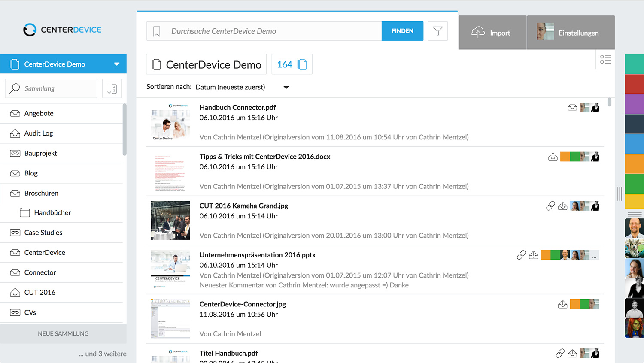Select the teal color tag swatch
Screen dimensions: 644x363
click(x=635, y=64)
